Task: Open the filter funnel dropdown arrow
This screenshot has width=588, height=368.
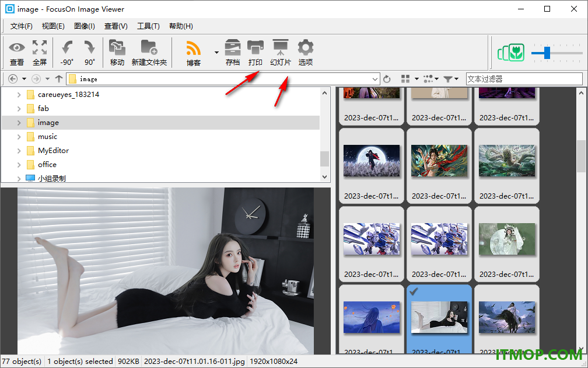Action: (456, 79)
